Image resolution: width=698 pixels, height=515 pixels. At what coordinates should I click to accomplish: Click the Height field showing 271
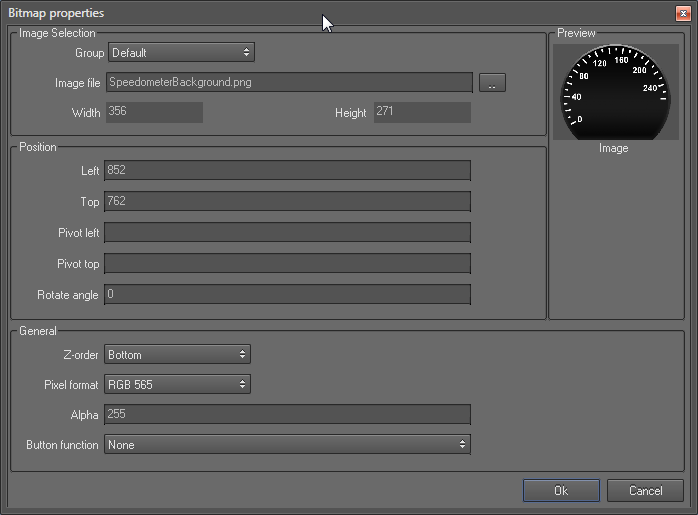[421, 112]
